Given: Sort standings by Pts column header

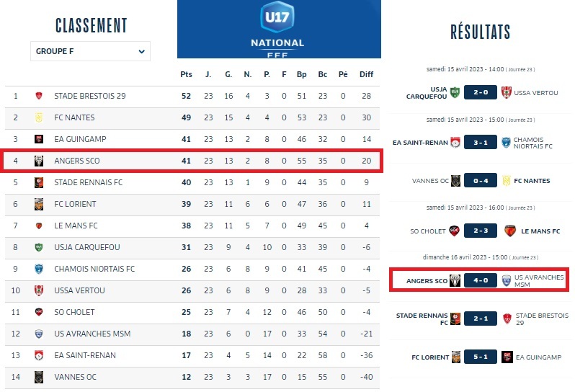Looking at the screenshot, I should [x=186, y=74].
